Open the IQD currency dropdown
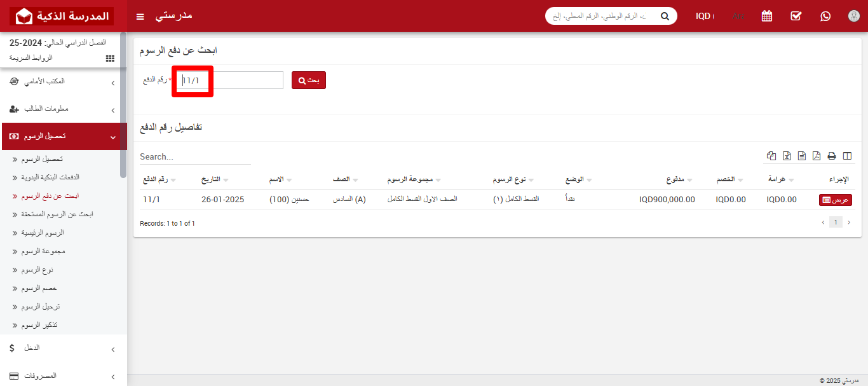Image resolution: width=868 pixels, height=386 pixels. click(704, 16)
